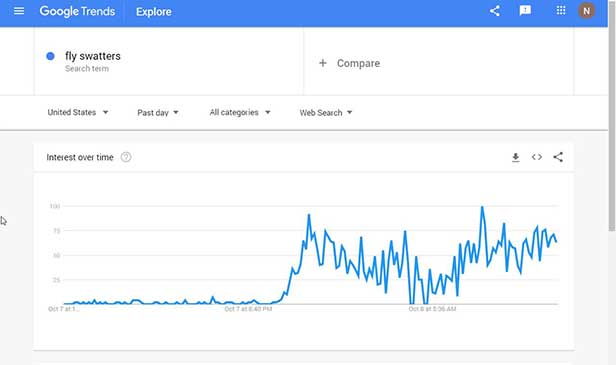Show help for Interest over time
The image size is (616, 365).
[x=126, y=157]
